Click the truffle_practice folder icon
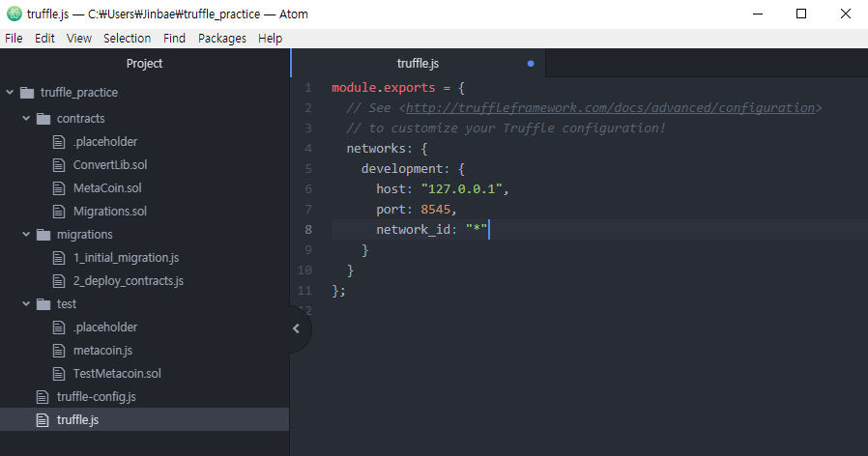This screenshot has width=868, height=456. pos(26,93)
